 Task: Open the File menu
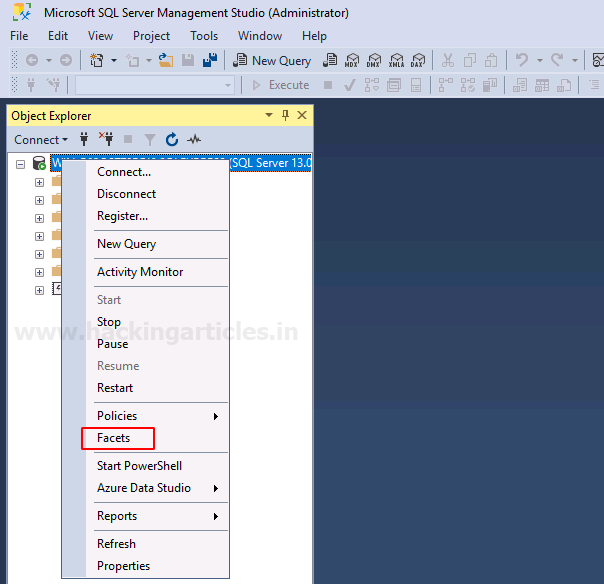point(19,36)
